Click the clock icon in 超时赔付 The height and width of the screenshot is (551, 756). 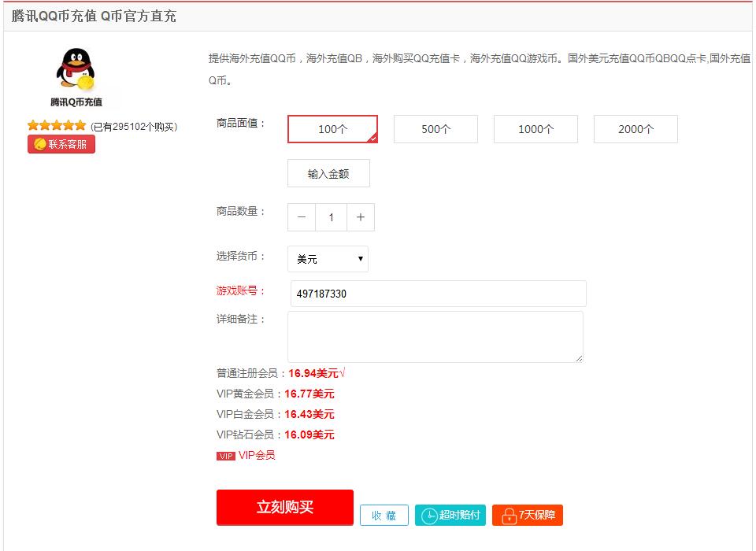[428, 516]
